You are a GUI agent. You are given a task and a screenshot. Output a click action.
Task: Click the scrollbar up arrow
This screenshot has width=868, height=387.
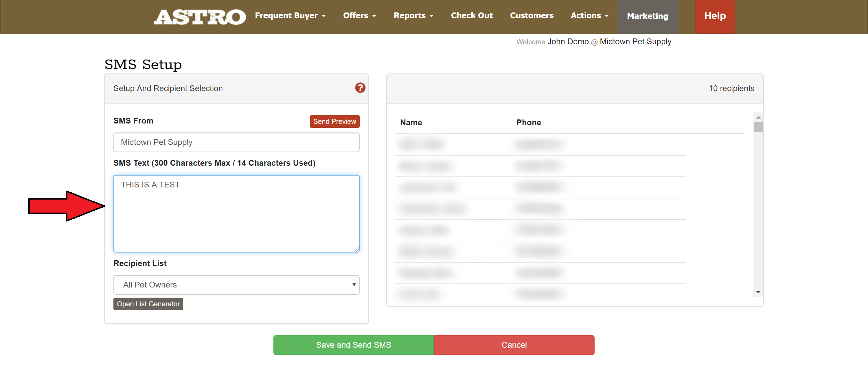coord(758,117)
